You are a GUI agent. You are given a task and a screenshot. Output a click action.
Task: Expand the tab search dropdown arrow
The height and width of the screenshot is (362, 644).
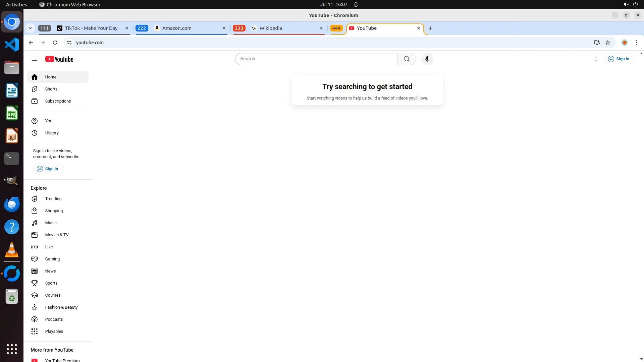30,28
